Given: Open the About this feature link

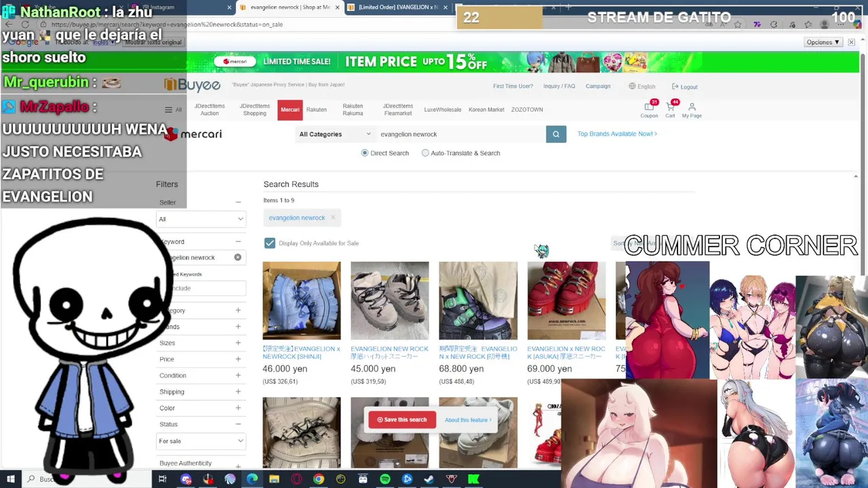Looking at the screenshot, I should click(468, 420).
